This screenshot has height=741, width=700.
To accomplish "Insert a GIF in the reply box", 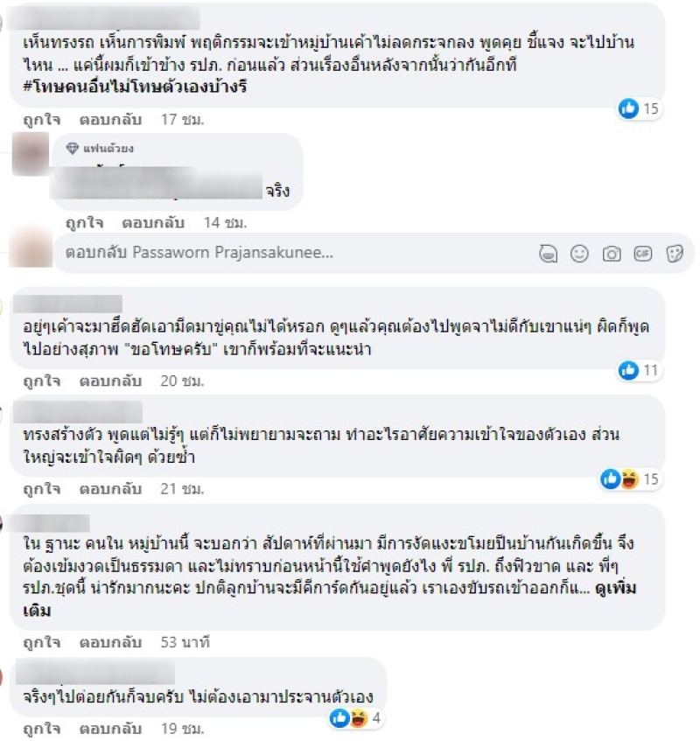I will click(643, 254).
